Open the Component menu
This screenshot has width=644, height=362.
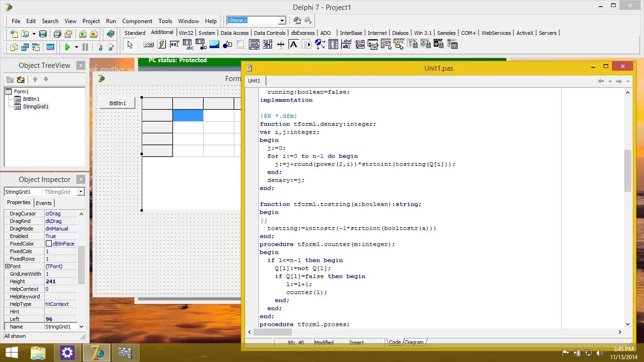(137, 21)
